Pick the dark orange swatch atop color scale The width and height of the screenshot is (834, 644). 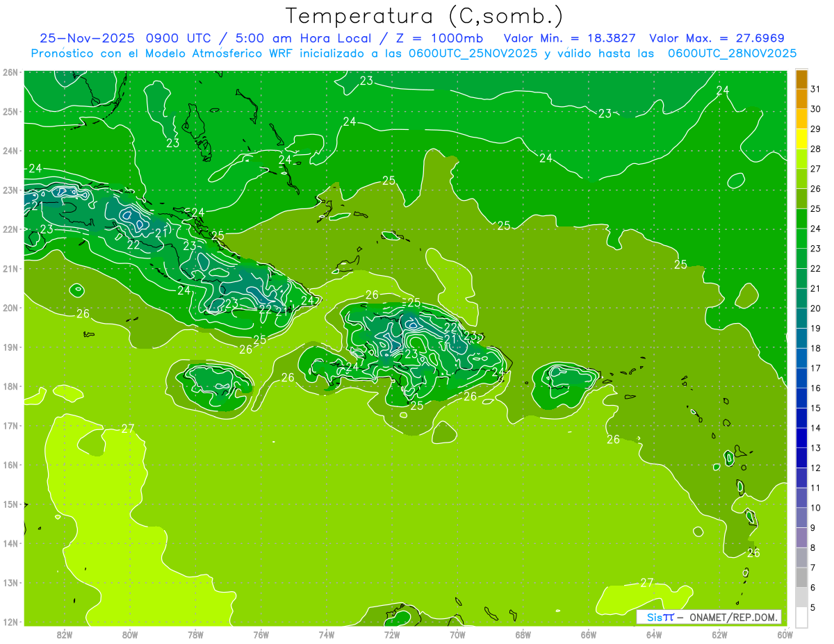[x=801, y=80]
